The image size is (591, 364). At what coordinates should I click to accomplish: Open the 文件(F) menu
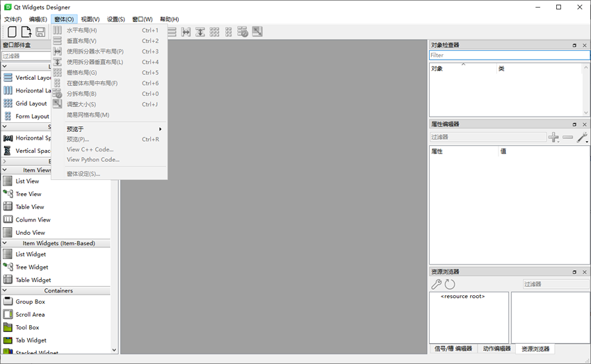pyautogui.click(x=13, y=19)
